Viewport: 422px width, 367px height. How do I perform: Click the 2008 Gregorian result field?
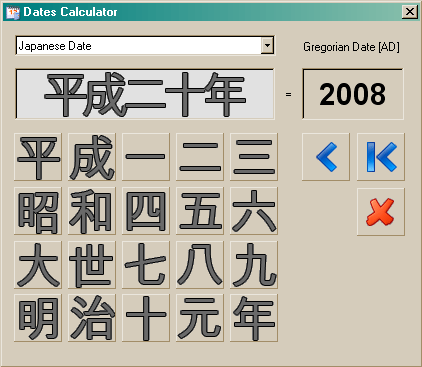[353, 94]
